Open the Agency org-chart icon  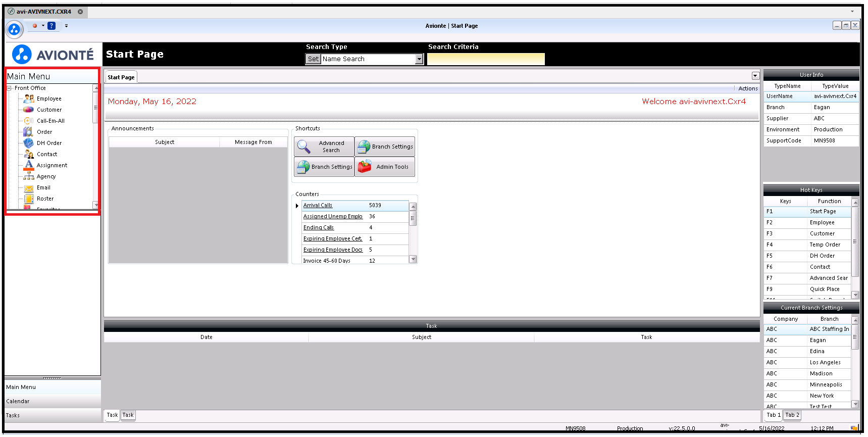(x=29, y=176)
